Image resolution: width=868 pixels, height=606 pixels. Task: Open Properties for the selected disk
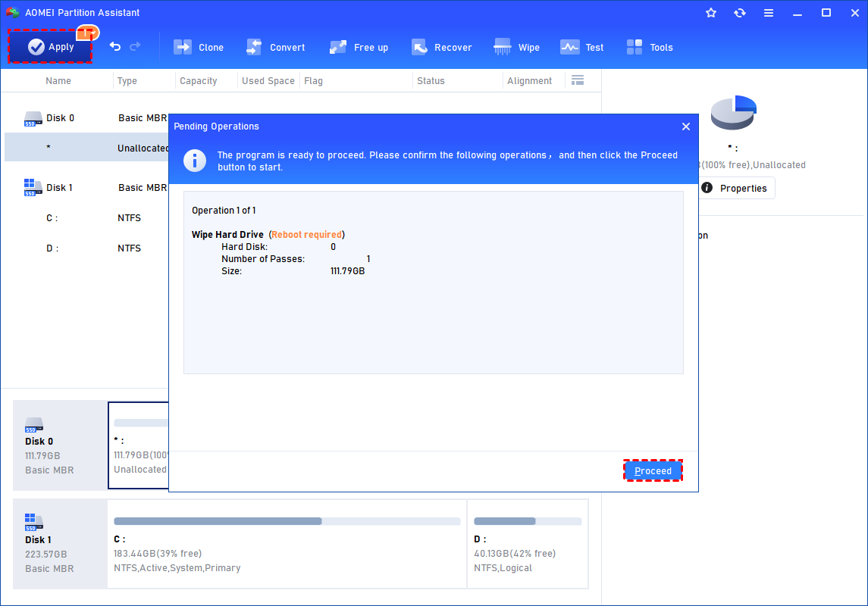click(734, 188)
